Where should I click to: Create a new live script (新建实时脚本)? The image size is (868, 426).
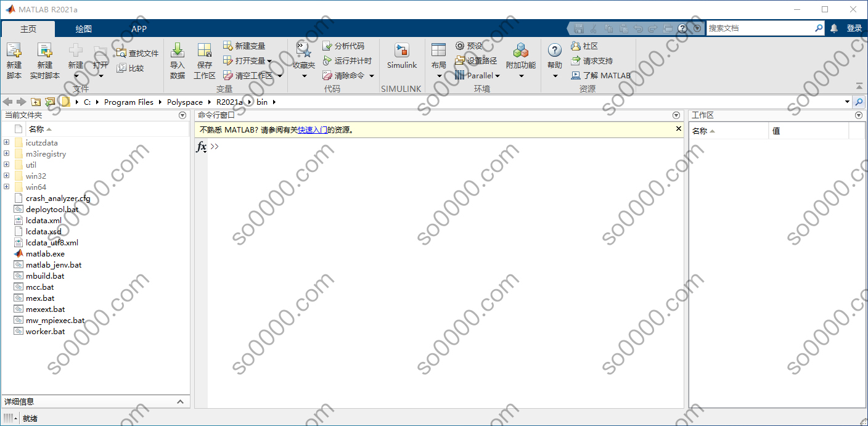[x=45, y=61]
